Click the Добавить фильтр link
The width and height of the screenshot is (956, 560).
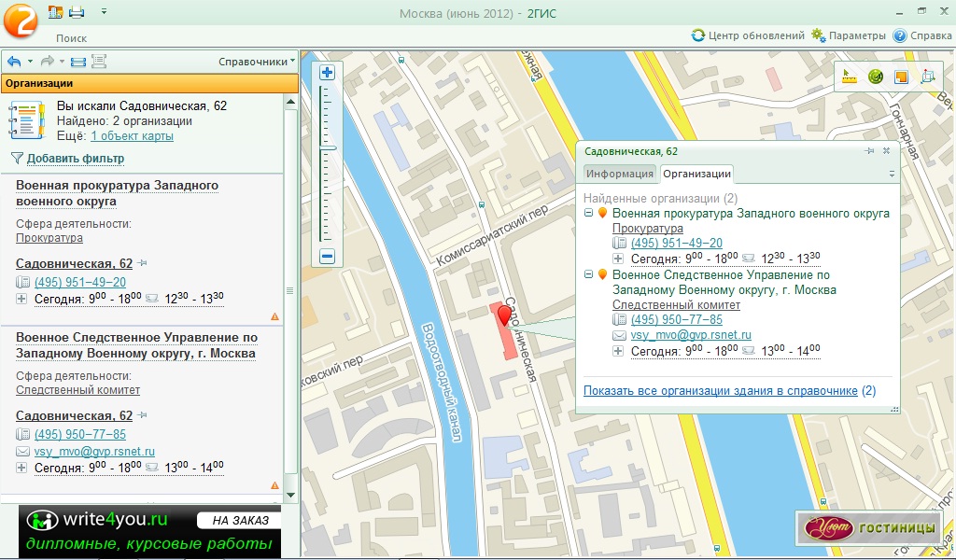(75, 159)
